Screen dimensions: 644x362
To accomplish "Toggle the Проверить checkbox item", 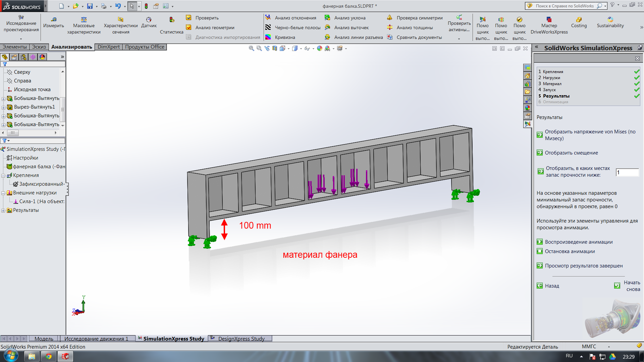I will click(x=189, y=18).
